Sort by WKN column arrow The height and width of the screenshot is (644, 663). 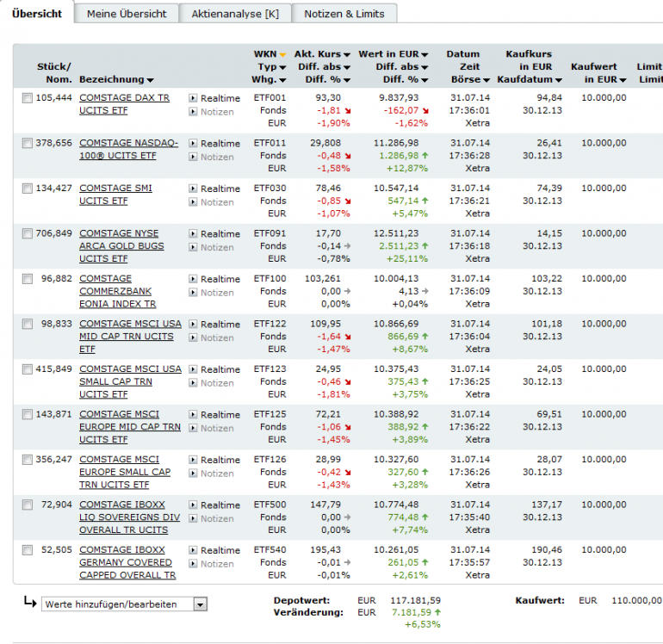(x=282, y=54)
